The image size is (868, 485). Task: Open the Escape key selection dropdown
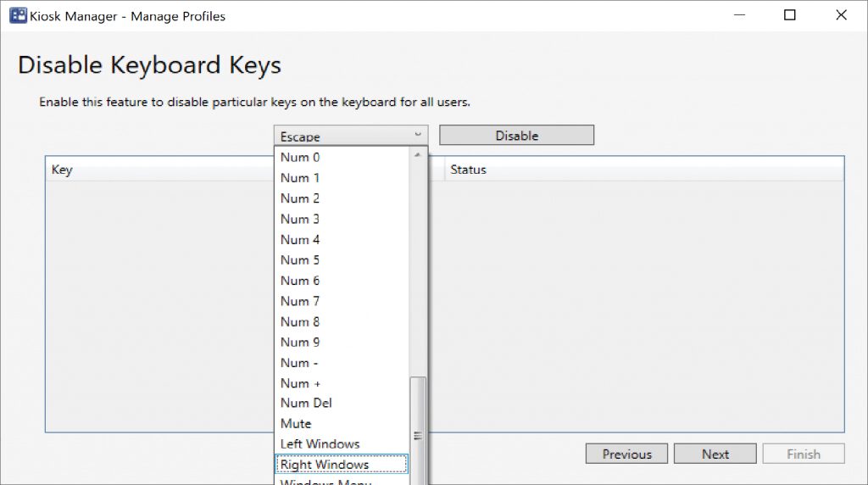(351, 136)
